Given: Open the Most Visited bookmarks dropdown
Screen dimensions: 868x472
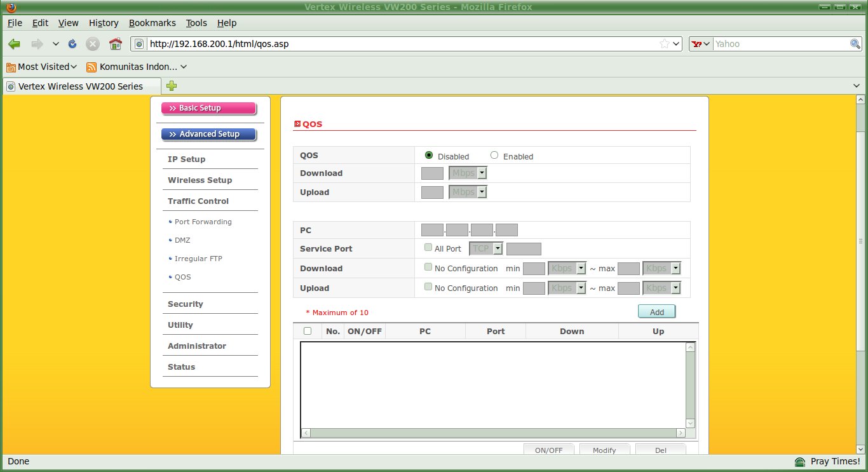Looking at the screenshot, I should coord(42,67).
